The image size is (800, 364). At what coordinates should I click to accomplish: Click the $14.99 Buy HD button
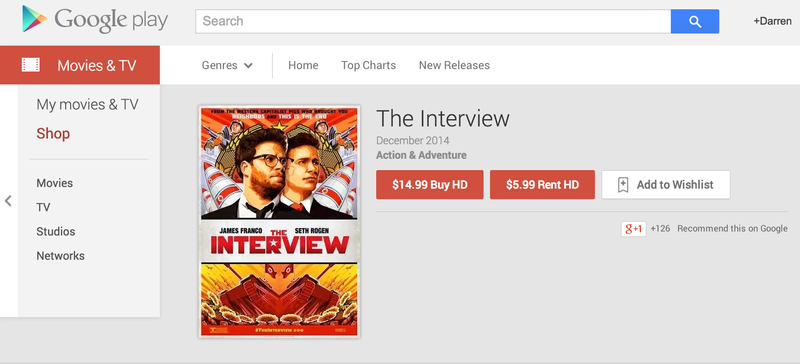pos(430,185)
